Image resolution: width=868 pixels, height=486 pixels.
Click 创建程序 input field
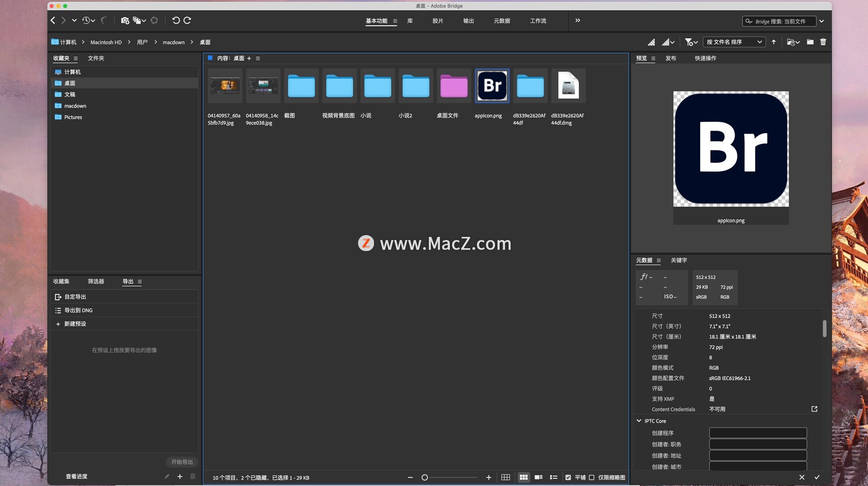[758, 433]
